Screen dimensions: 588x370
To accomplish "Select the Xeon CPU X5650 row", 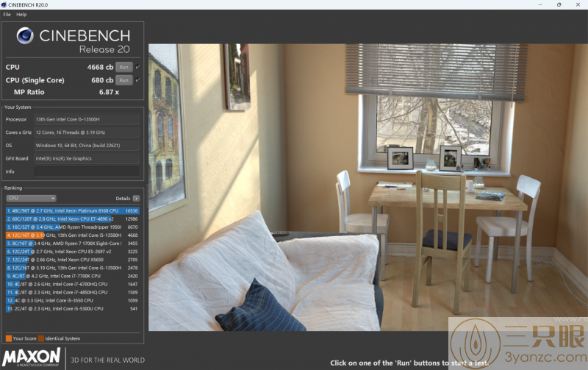I will pyautogui.click(x=73, y=260).
